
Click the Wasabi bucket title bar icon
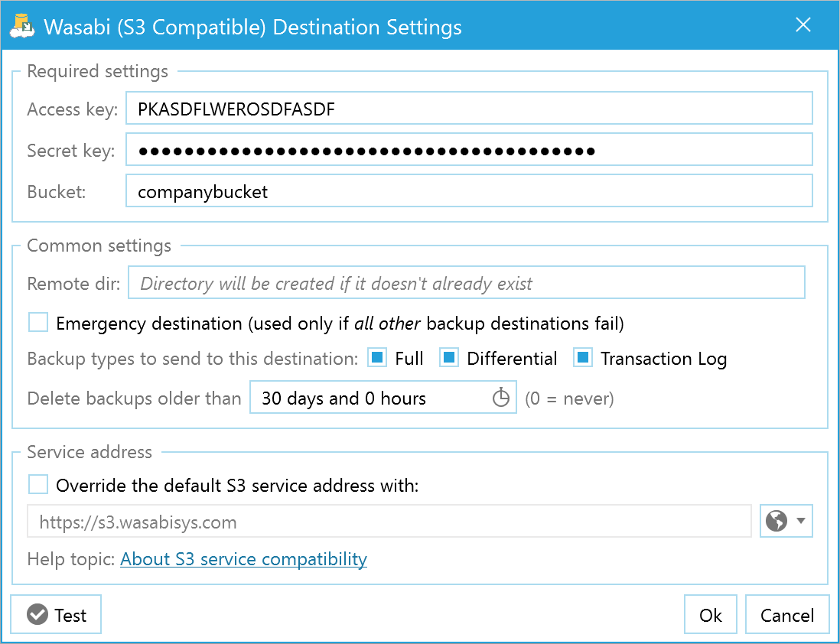[x=22, y=26]
